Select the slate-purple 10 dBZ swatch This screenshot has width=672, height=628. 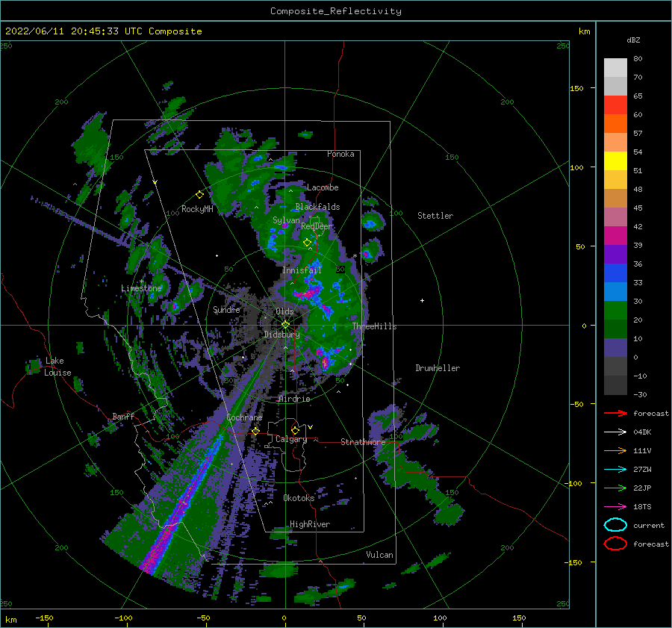pyautogui.click(x=615, y=348)
